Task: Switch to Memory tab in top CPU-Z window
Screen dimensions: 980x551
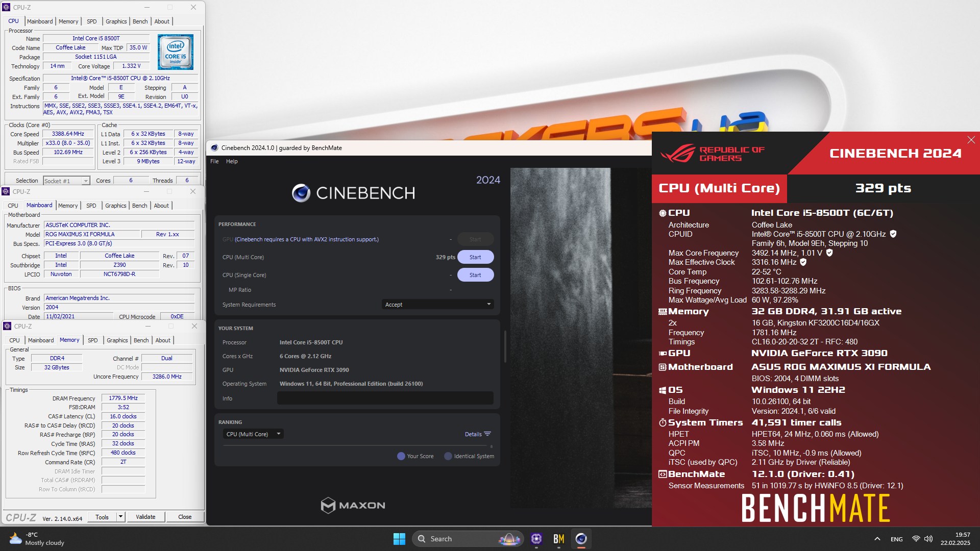Action: [x=68, y=21]
